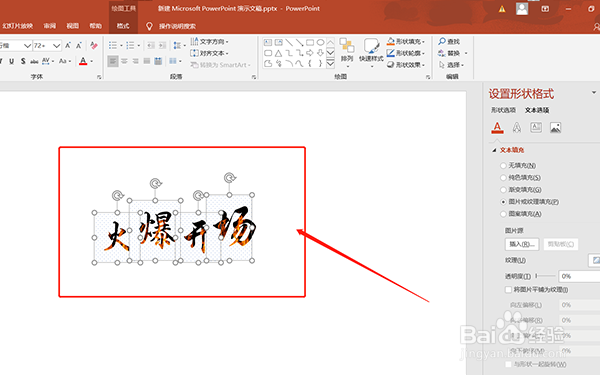600x375 pixels.
Task: Click the 操作说明搜索 tell me search box
Action: [177, 26]
